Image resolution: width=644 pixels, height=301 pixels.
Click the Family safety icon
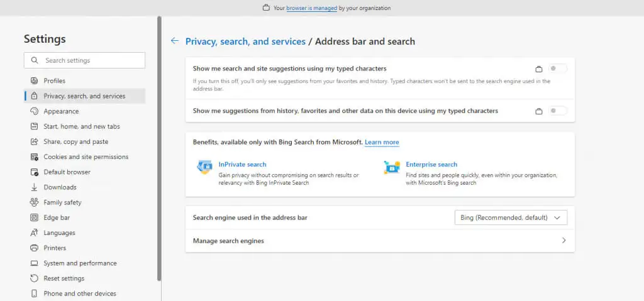click(35, 202)
